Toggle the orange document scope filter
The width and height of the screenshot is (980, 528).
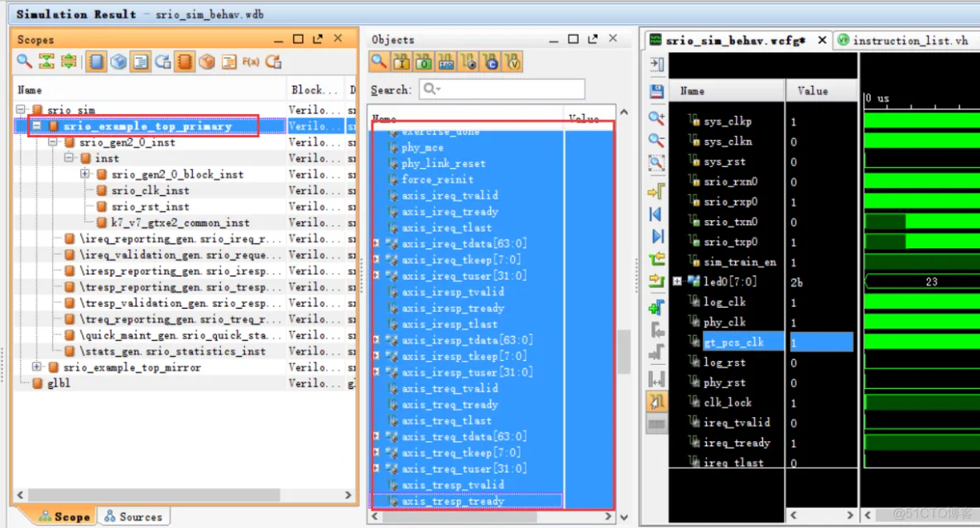228,61
